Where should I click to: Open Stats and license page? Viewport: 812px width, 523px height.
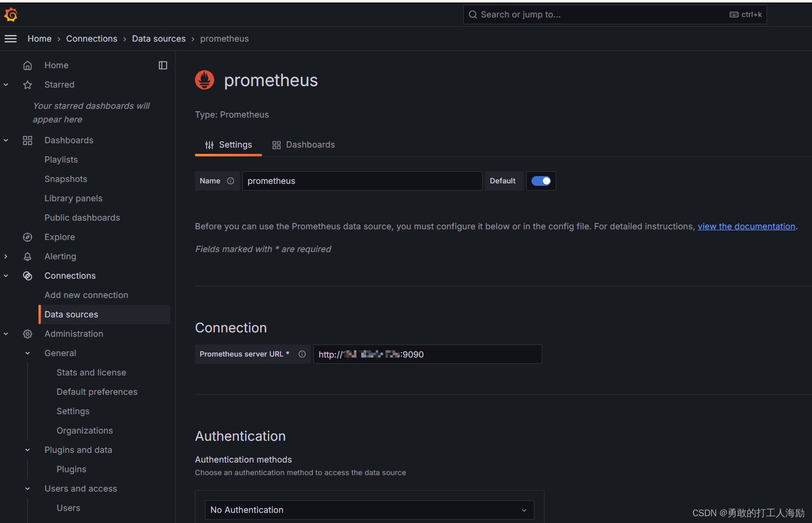click(x=91, y=373)
